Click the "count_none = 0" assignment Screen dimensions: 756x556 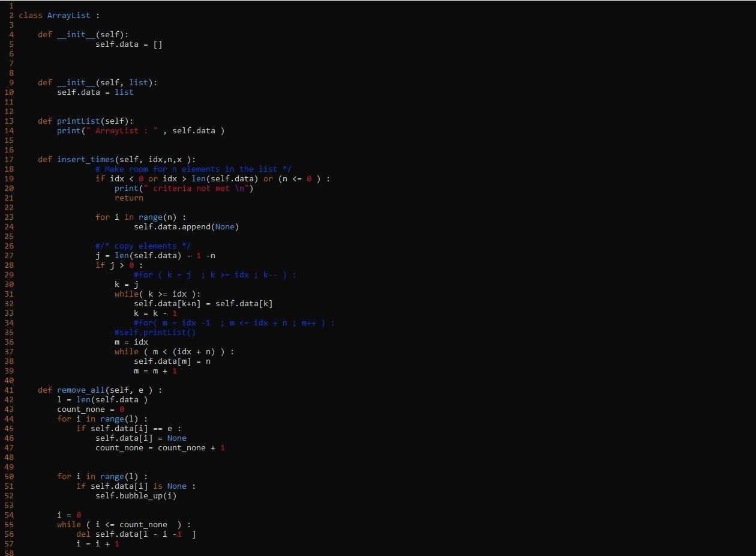[91, 409]
